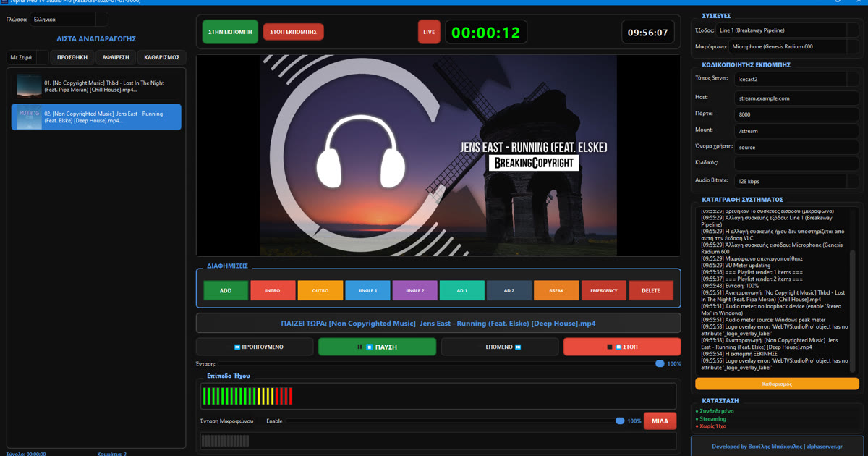Click the video preview area
This screenshot has width=868, height=456.
coord(438,155)
